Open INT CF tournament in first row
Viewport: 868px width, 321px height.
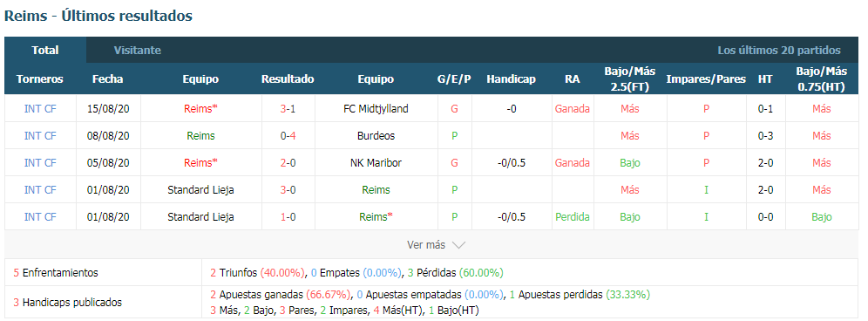[40, 109]
